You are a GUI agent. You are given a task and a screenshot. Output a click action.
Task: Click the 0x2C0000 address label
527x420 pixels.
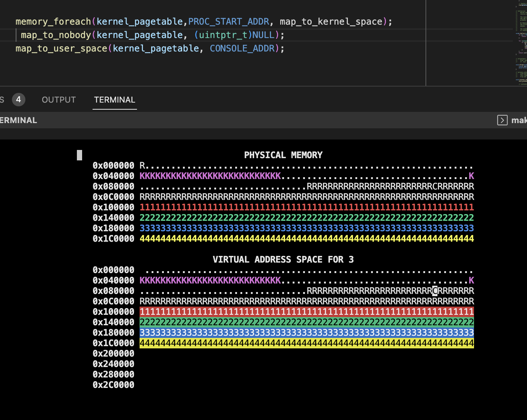113,385
